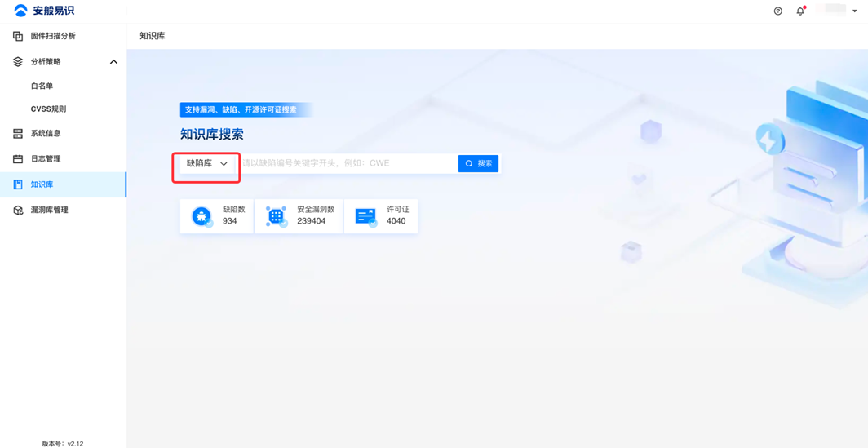
Task: Click the 许可证 4040 statistics card
Action: click(381, 216)
